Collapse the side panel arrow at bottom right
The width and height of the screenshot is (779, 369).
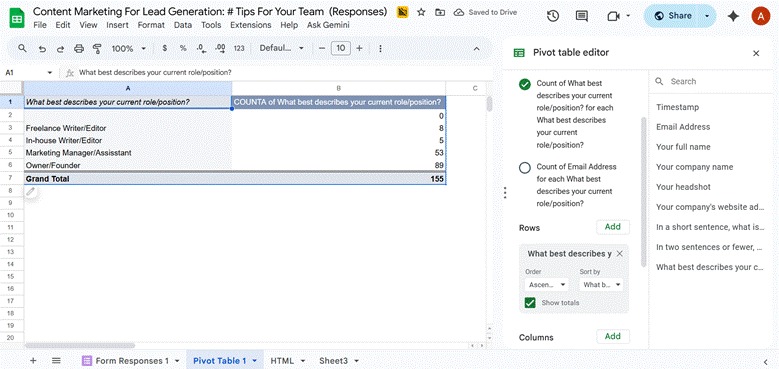pyautogui.click(x=766, y=362)
